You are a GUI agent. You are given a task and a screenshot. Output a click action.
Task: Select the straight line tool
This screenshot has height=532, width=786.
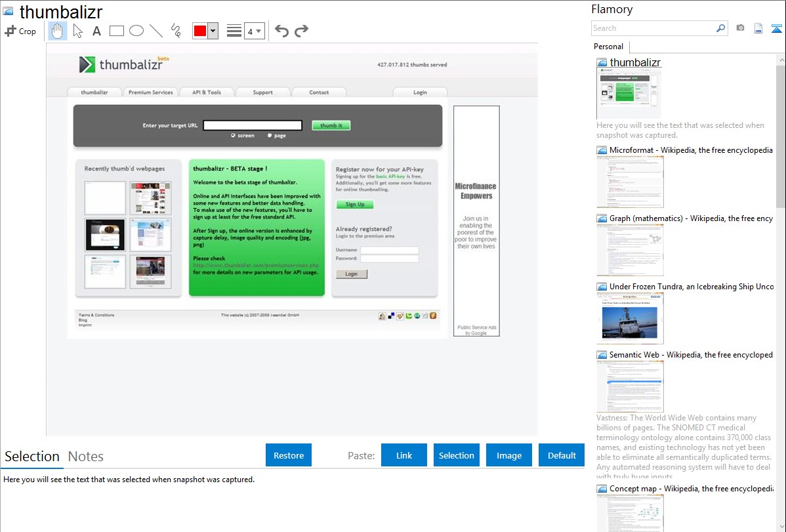pyautogui.click(x=156, y=31)
